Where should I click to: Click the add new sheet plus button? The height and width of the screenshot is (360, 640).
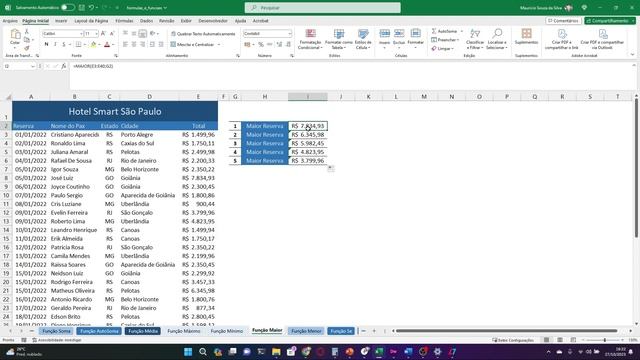pos(374,331)
